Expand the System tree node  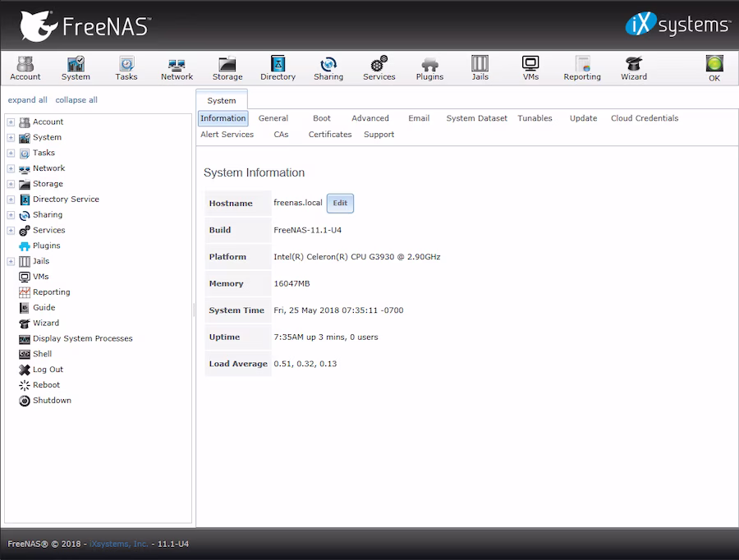click(x=11, y=138)
